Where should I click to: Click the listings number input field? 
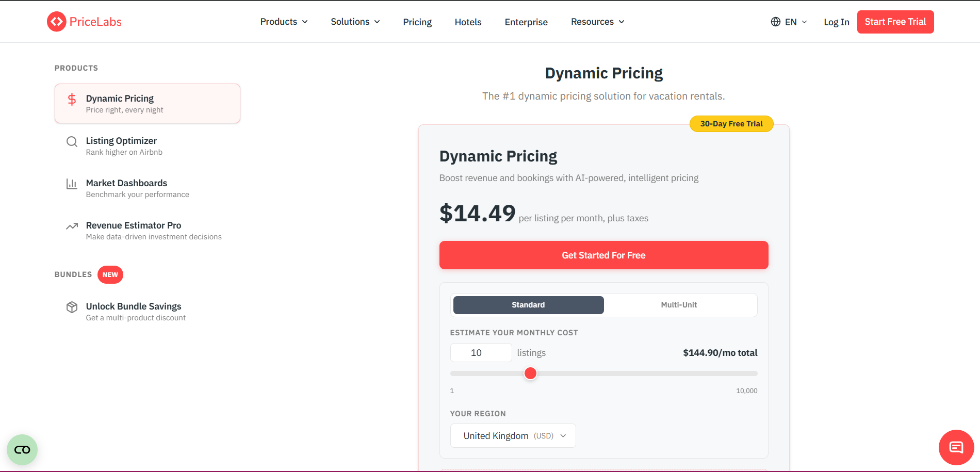click(481, 353)
